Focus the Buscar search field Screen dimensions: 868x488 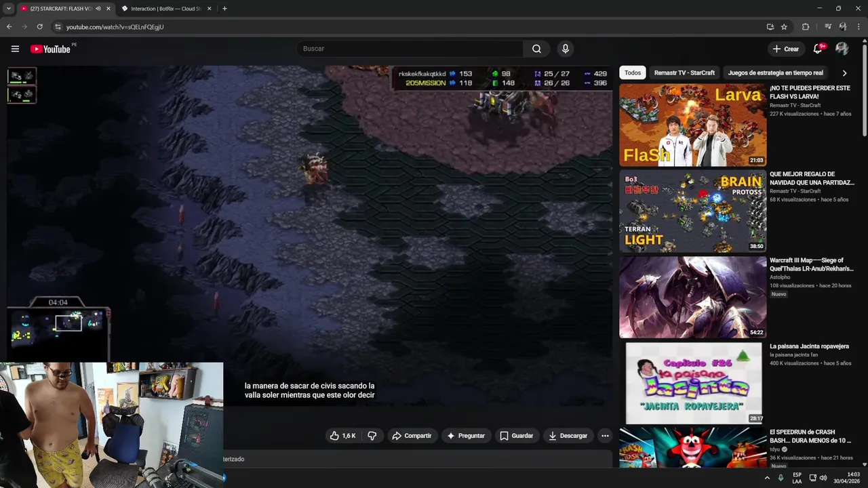409,49
